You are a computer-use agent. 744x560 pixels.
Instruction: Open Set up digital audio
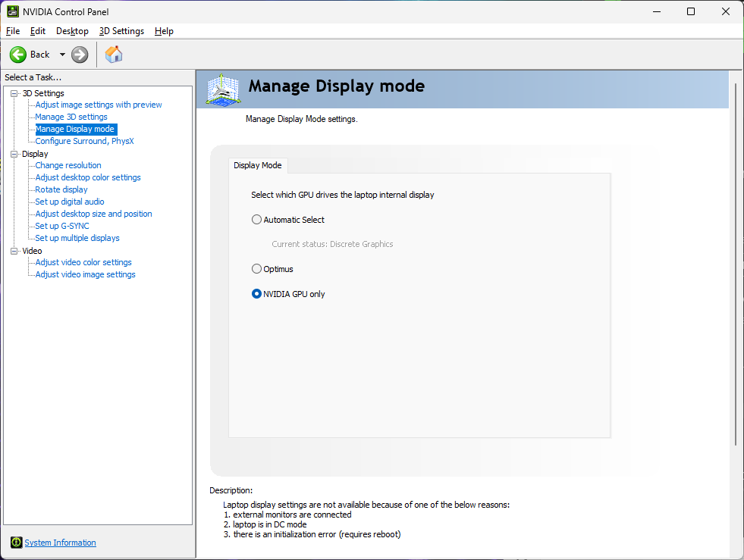pos(70,202)
